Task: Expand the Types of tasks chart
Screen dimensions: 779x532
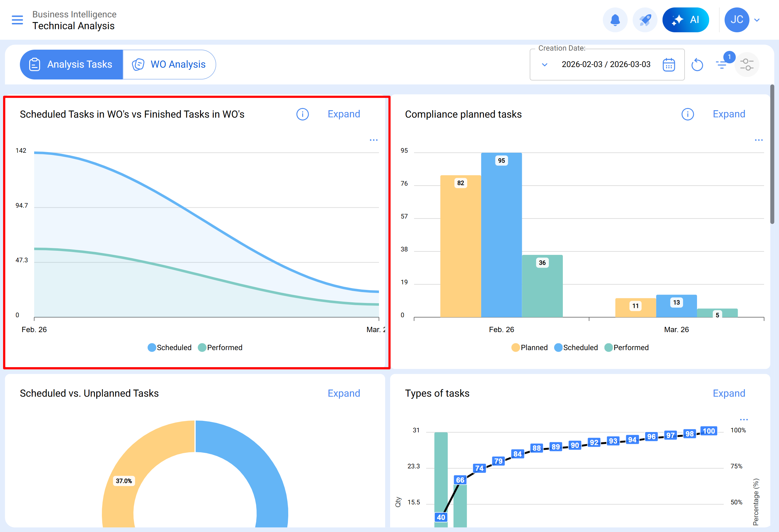Action: (728, 393)
